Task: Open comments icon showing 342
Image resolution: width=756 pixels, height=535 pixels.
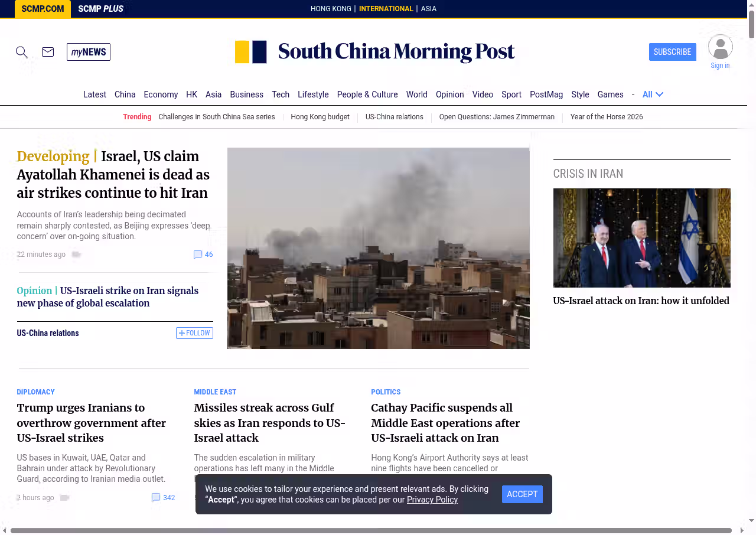Action: (x=156, y=498)
